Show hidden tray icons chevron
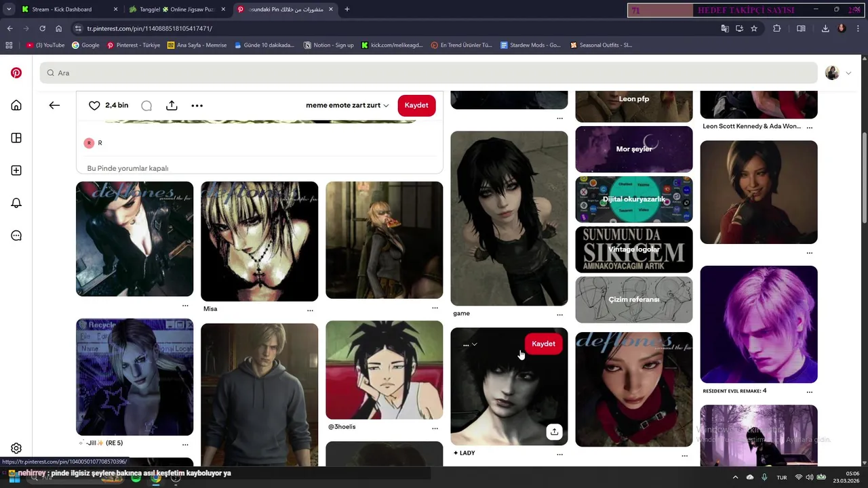This screenshot has width=868, height=488. pyautogui.click(x=735, y=477)
